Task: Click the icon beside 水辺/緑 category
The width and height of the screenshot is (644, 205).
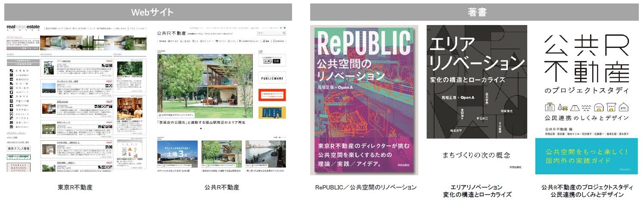Action: pos(11,83)
